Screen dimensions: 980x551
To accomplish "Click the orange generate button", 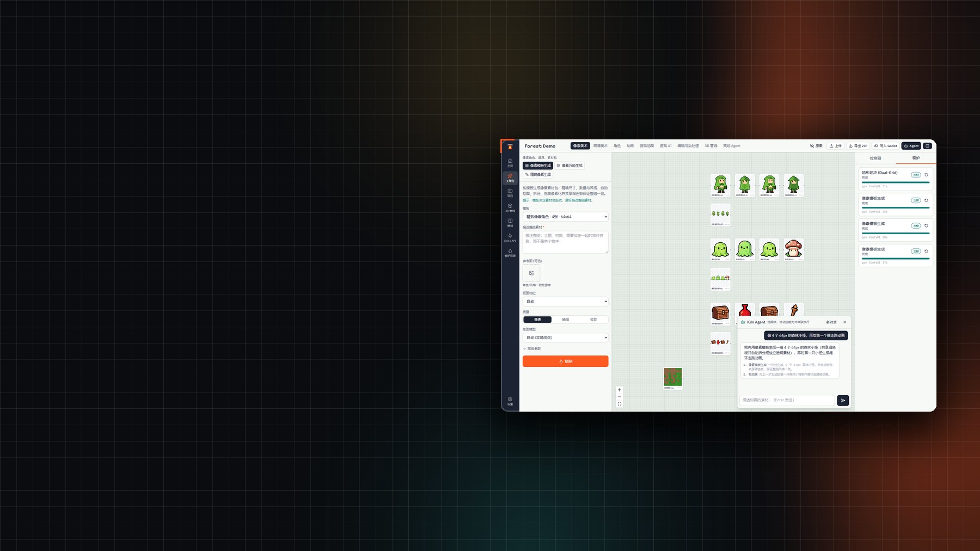I will tap(566, 362).
